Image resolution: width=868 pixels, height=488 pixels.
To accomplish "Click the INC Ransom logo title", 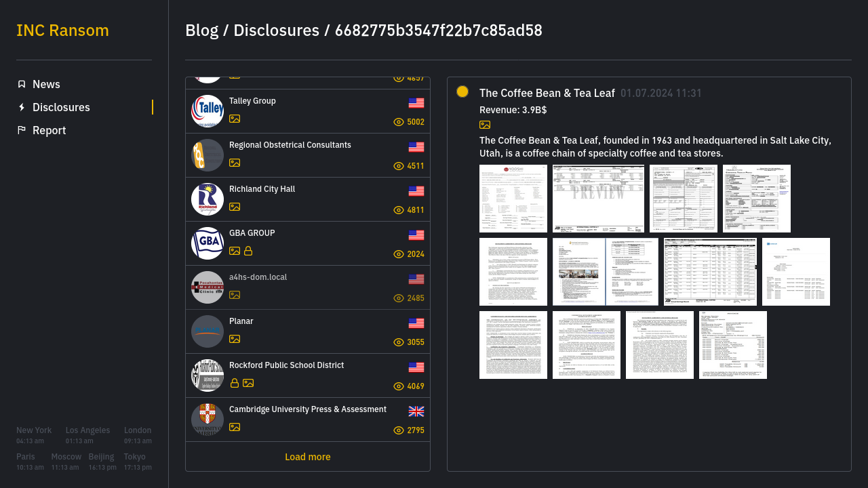I will pyautogui.click(x=62, y=30).
